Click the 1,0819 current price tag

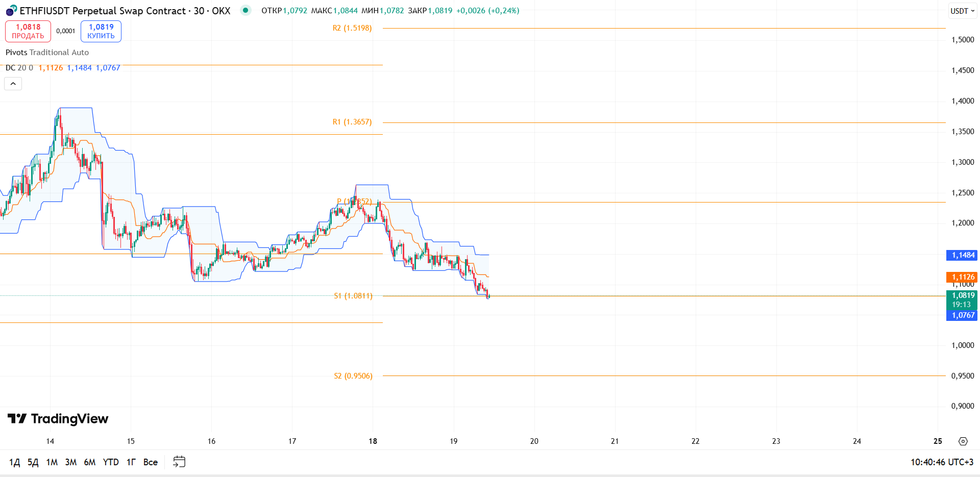(962, 299)
